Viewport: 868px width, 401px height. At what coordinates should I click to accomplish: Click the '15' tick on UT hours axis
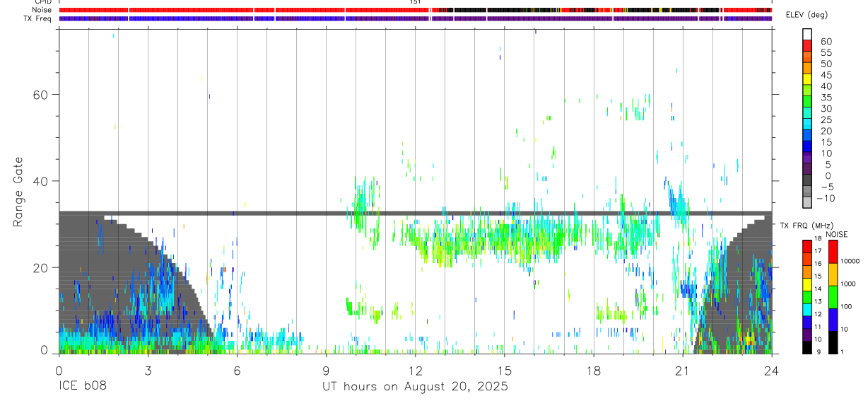(504, 370)
